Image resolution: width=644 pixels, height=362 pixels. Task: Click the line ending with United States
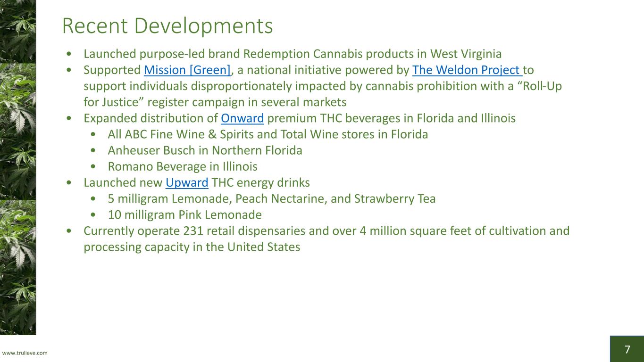click(x=192, y=247)
